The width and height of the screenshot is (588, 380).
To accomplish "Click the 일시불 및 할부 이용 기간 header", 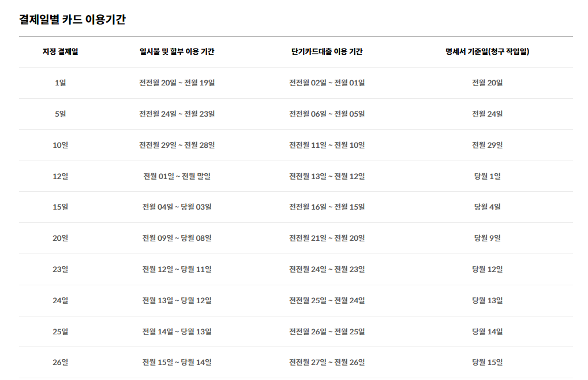I will click(177, 51).
